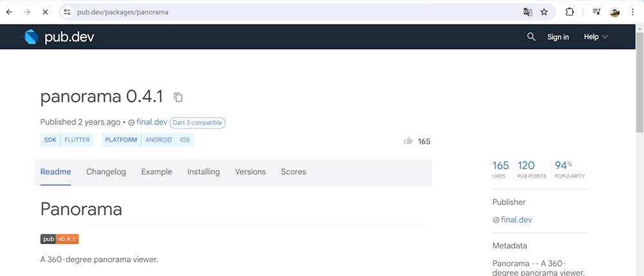The width and height of the screenshot is (644, 276).
Task: Click the Dart 3 compatible badge
Action: tap(198, 123)
